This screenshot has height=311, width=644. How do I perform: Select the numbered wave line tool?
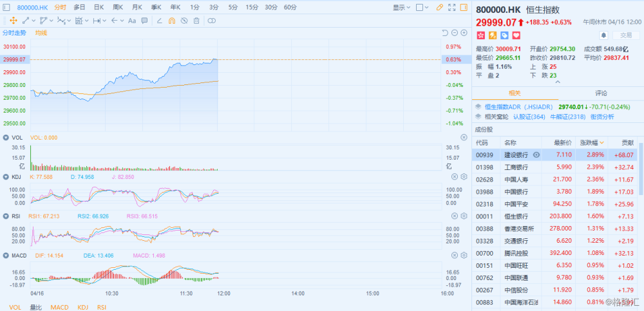61,21
